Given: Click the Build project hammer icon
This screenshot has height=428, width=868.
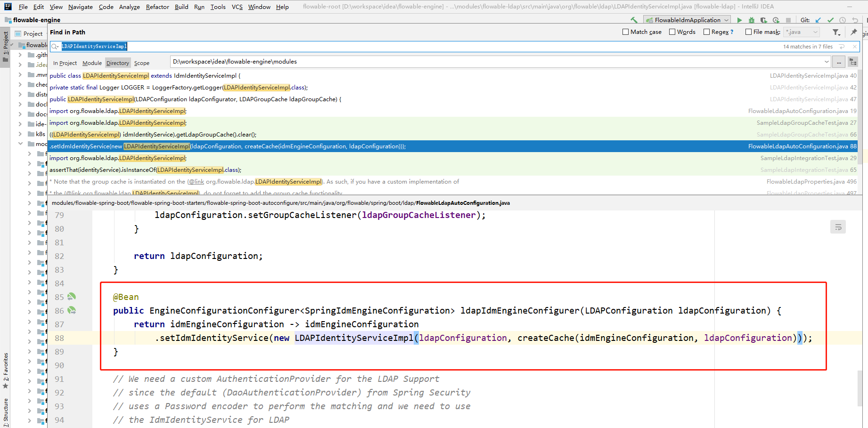Looking at the screenshot, I should [634, 20].
